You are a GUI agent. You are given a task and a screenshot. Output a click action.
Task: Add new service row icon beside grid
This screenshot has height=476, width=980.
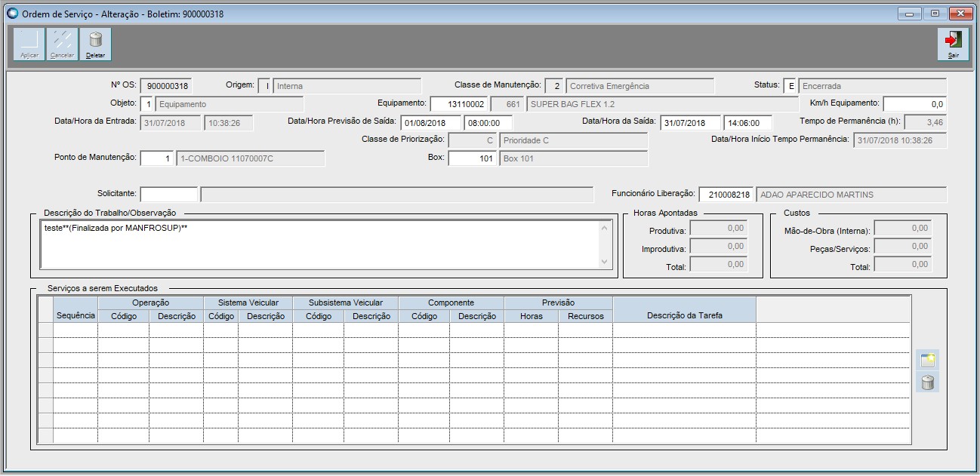click(929, 360)
